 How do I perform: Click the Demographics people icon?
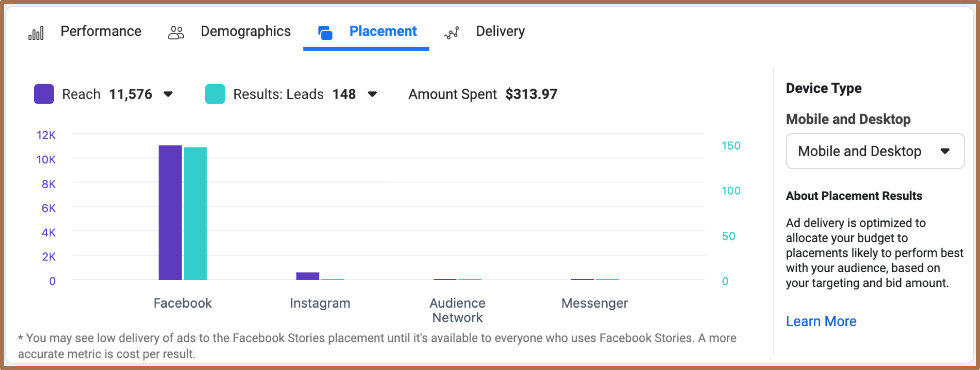176,33
